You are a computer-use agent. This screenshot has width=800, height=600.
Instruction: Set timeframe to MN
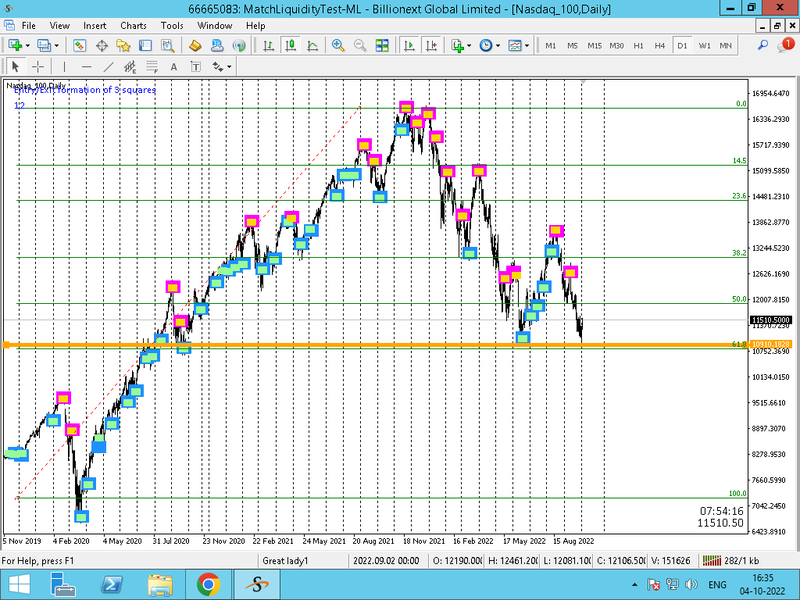point(726,45)
